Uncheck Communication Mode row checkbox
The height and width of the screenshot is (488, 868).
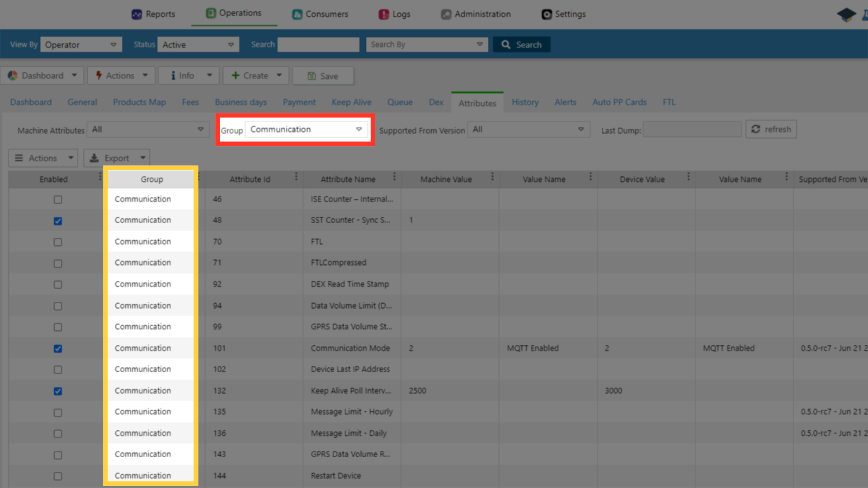[x=58, y=348]
